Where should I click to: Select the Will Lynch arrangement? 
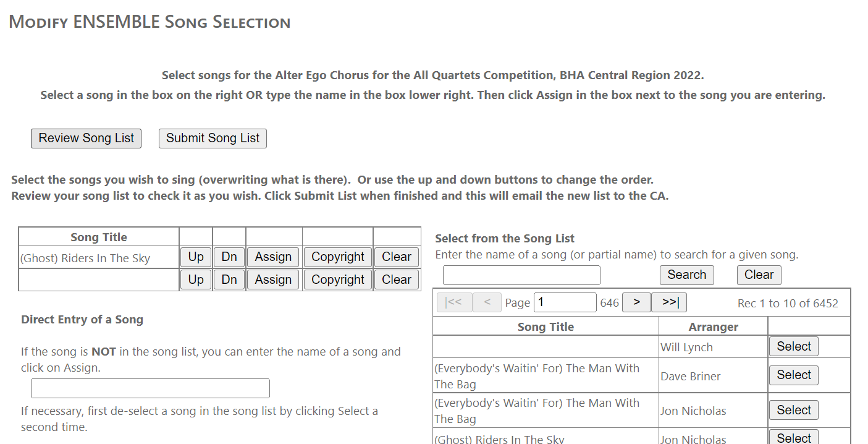[793, 347]
